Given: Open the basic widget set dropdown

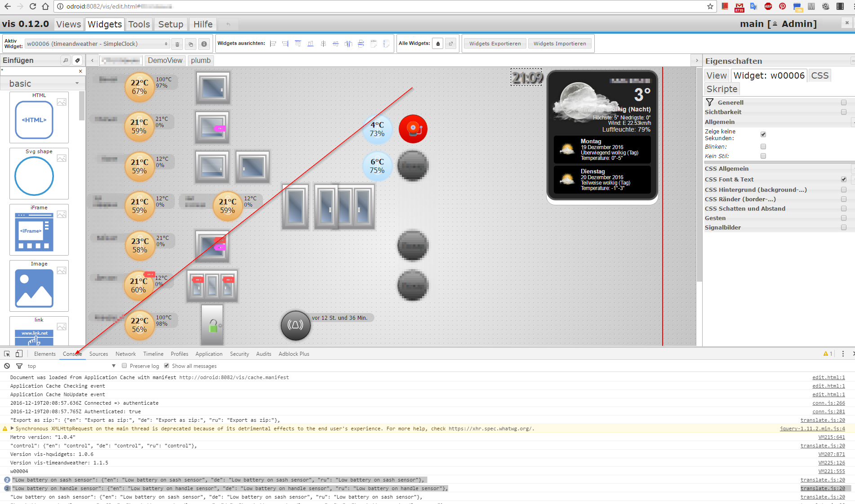Looking at the screenshot, I should pos(43,84).
